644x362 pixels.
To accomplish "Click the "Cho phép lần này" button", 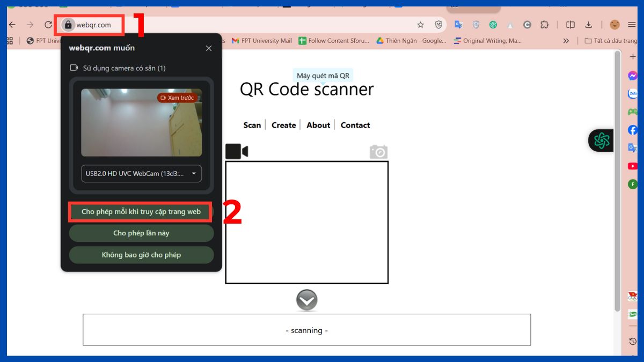I will click(x=141, y=233).
